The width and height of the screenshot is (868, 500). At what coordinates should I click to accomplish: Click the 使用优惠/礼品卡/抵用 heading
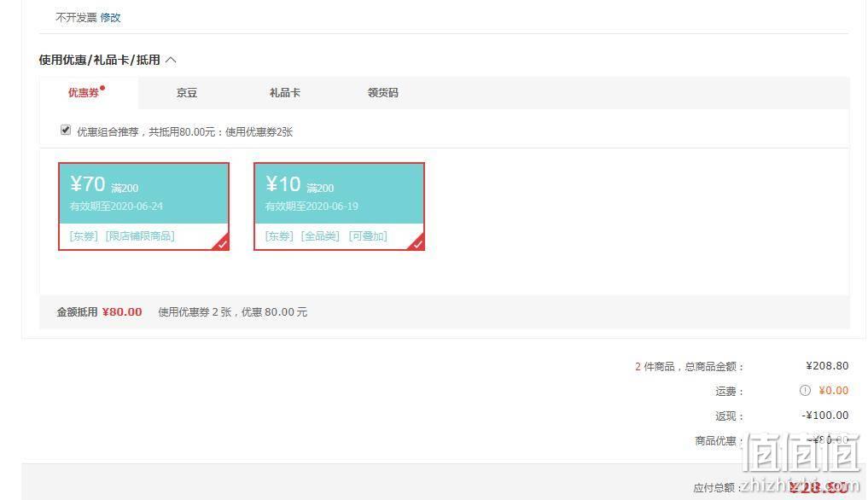coord(100,60)
